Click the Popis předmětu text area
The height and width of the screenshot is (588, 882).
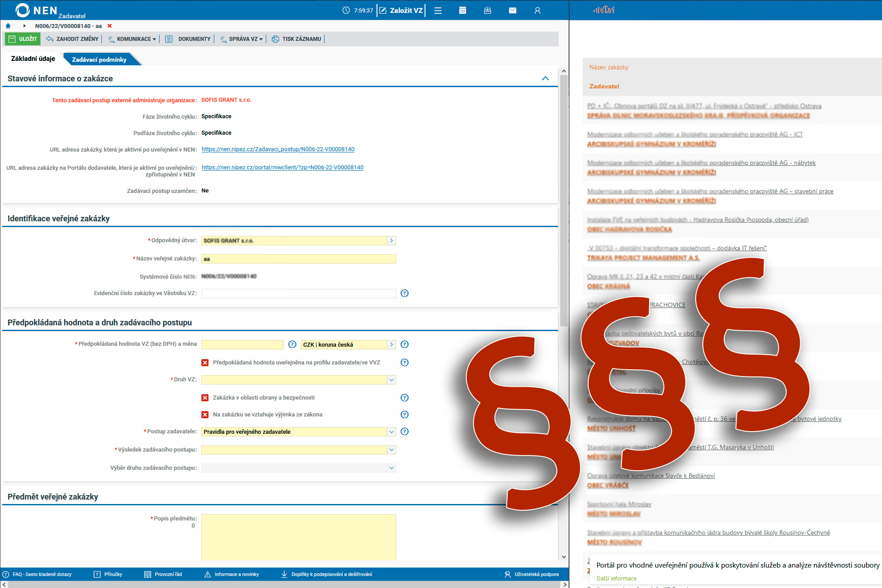(298, 537)
